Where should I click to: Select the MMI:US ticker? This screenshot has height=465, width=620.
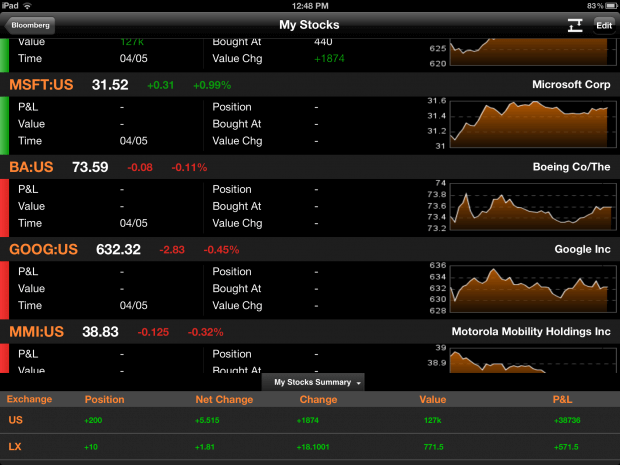click(x=36, y=332)
